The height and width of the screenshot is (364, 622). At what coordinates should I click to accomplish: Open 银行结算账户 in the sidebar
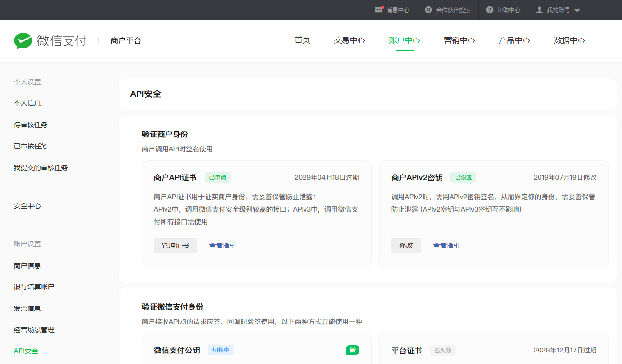pyautogui.click(x=34, y=287)
